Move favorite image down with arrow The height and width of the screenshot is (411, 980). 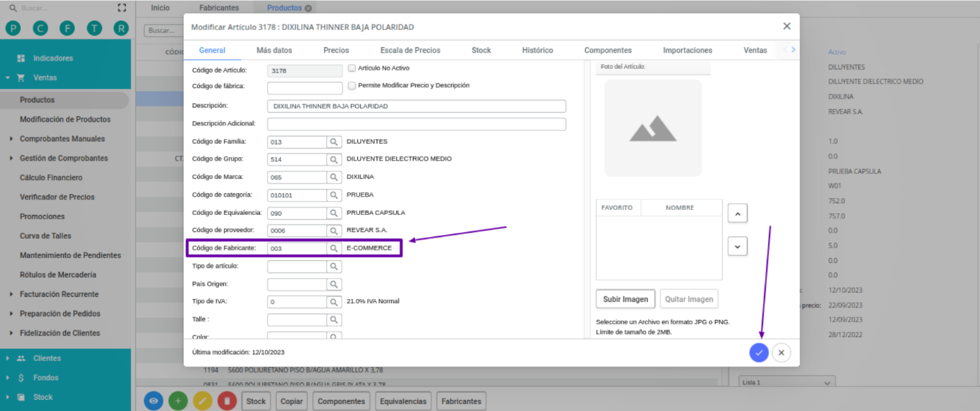(737, 246)
